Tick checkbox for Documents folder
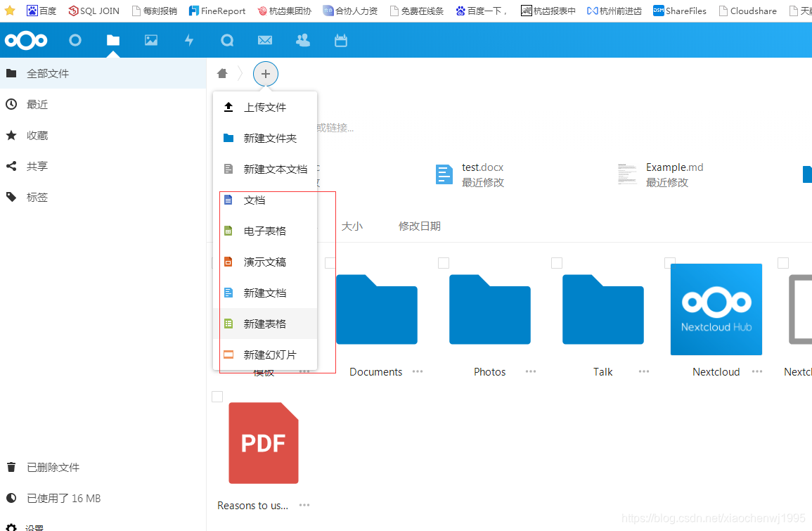This screenshot has width=812, height=531. pyautogui.click(x=330, y=263)
